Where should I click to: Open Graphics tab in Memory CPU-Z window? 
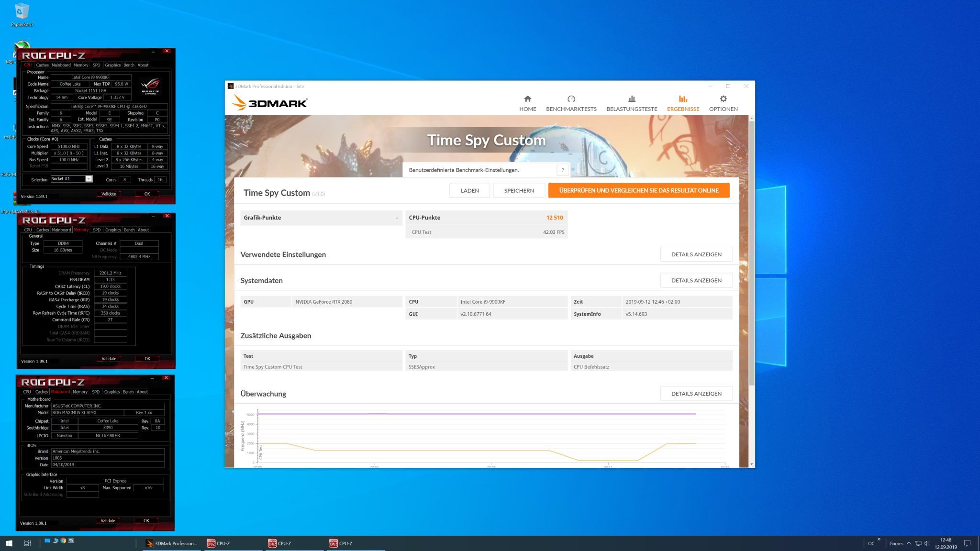point(113,230)
